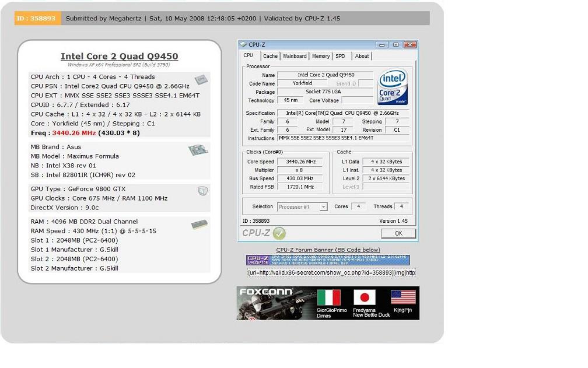The height and width of the screenshot is (368, 588).
Task: Click the L1 Data 4 x 32 KBytes value
Action: click(x=386, y=162)
